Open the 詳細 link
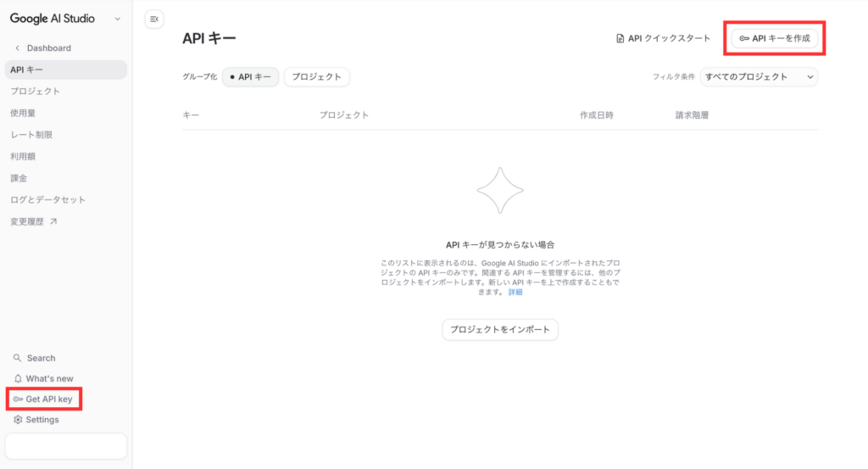The width and height of the screenshot is (868, 469). (515, 292)
